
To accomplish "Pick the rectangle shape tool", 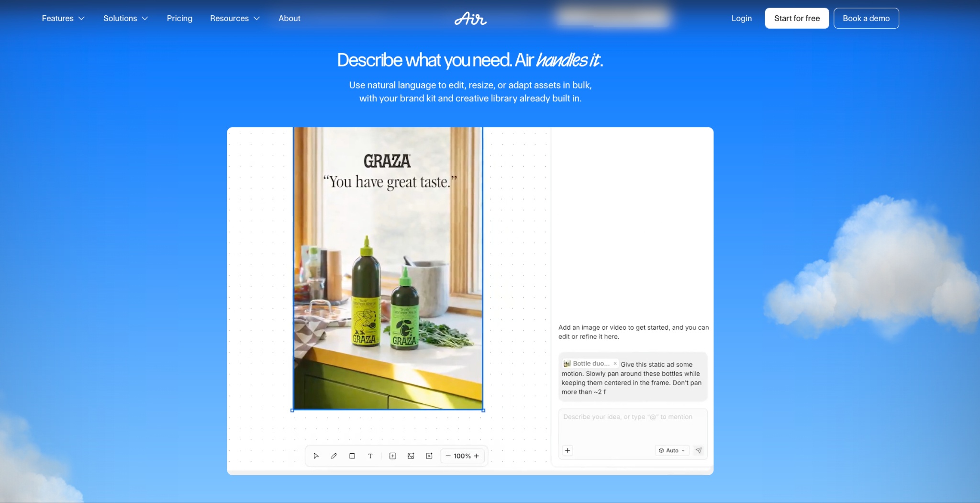I will [x=352, y=456].
